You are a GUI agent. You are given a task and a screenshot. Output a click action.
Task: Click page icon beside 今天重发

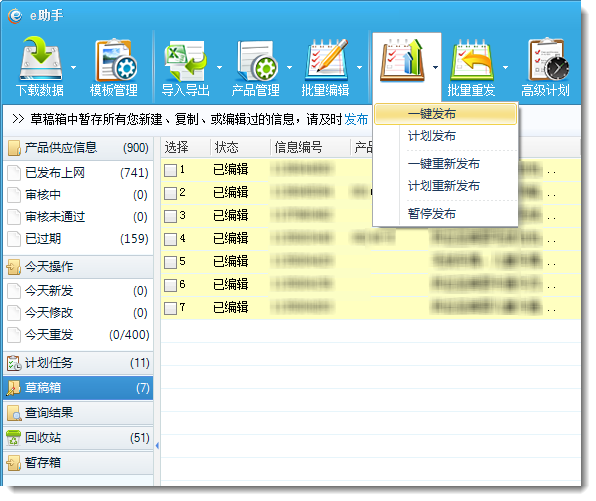pos(14,335)
